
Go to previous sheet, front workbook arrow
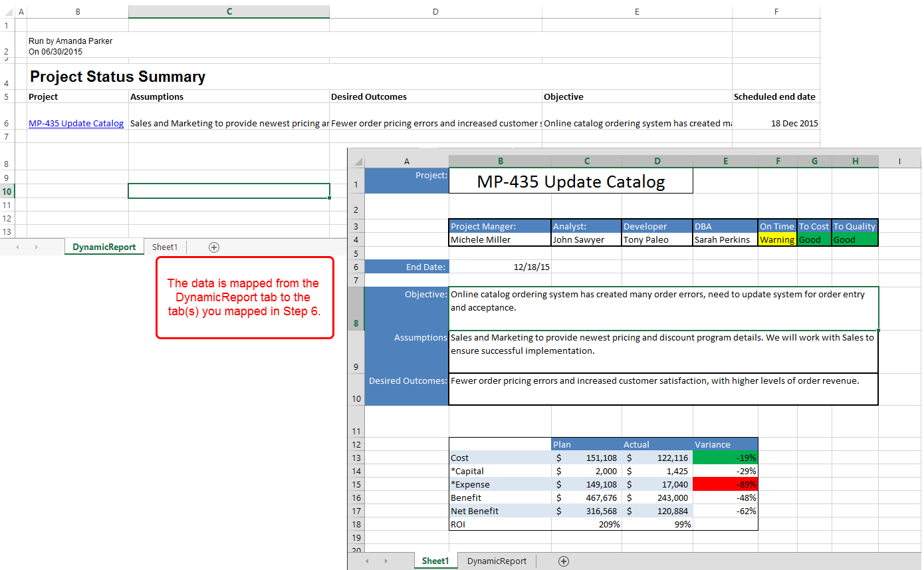coord(367,561)
